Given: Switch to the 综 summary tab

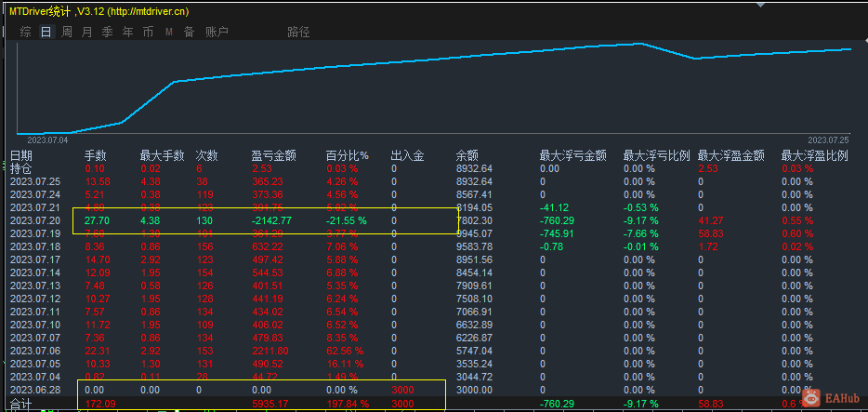Looking at the screenshot, I should [25, 33].
